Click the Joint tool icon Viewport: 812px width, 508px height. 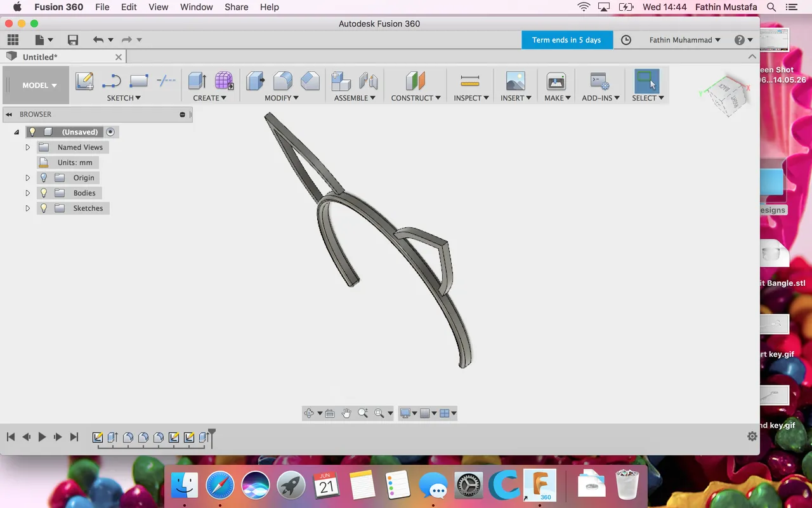(369, 81)
